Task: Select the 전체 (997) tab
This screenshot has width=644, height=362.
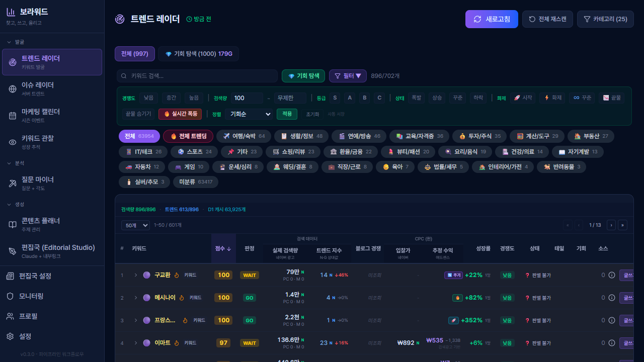Action: (x=135, y=54)
